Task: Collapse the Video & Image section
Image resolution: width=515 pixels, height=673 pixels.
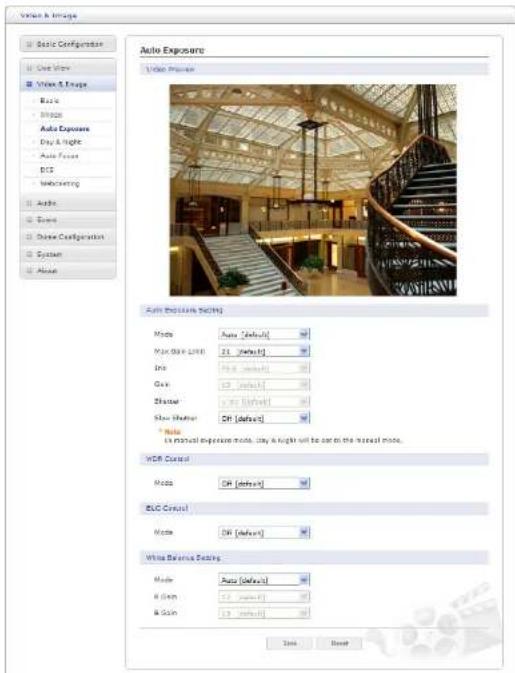Action: [68, 84]
